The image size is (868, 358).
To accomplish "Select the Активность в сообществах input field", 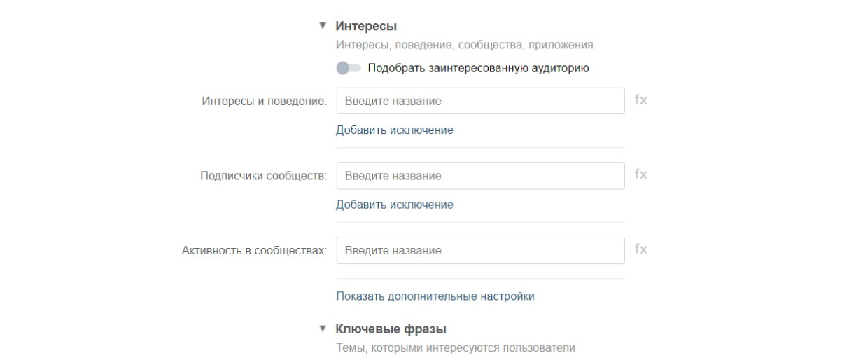I will pyautogui.click(x=480, y=250).
